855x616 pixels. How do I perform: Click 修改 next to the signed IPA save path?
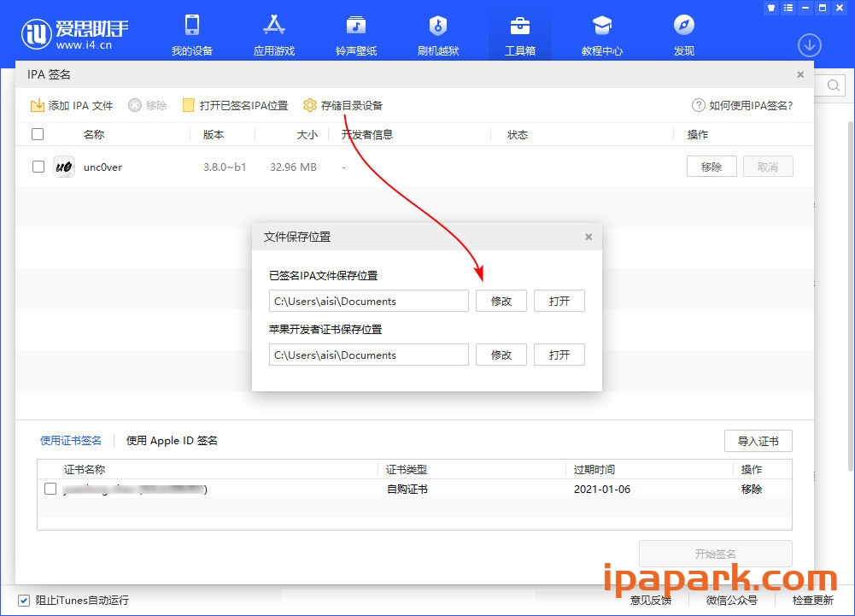coord(501,301)
